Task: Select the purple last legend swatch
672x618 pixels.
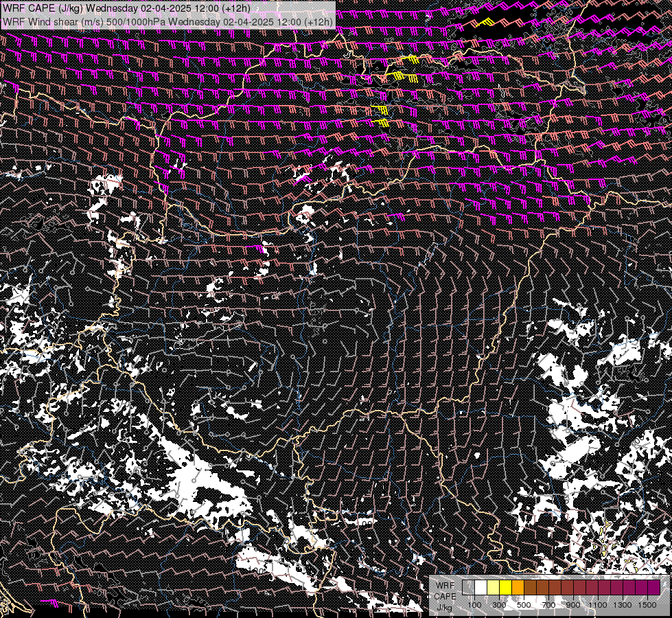Action: [654, 588]
